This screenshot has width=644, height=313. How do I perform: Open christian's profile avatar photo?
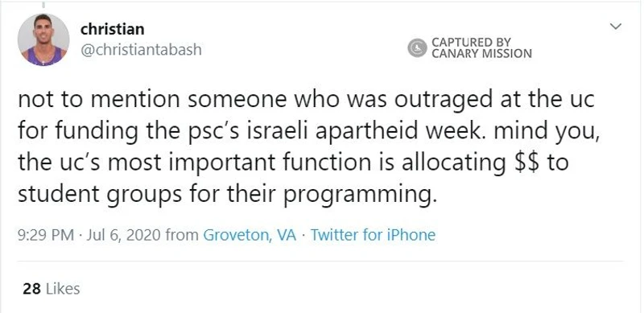43,40
